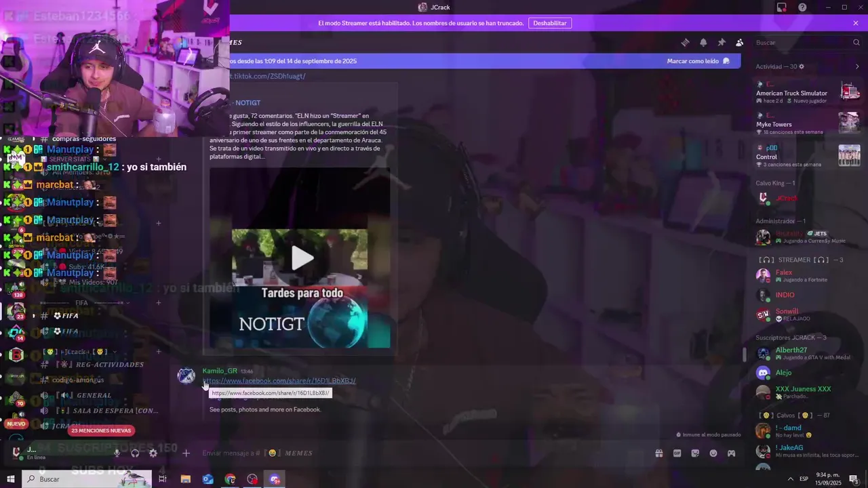Open the facebook.com share link message
The height and width of the screenshot is (488, 868).
279,381
